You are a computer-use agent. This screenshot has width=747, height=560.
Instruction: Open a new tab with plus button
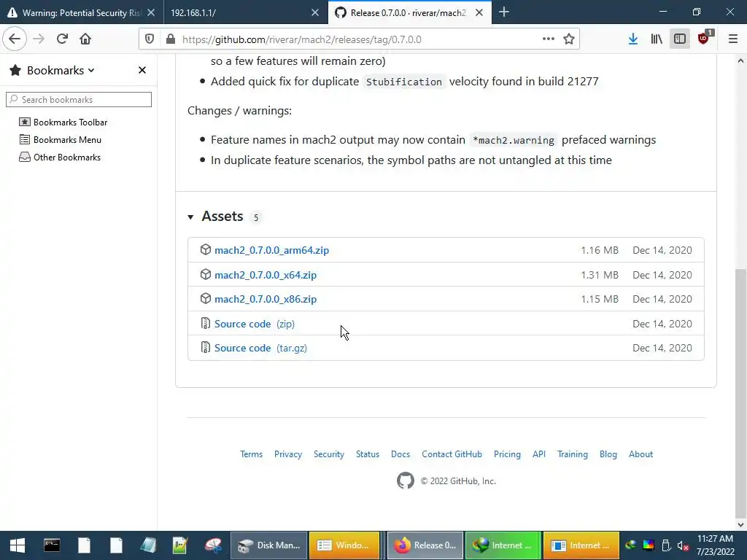(504, 12)
